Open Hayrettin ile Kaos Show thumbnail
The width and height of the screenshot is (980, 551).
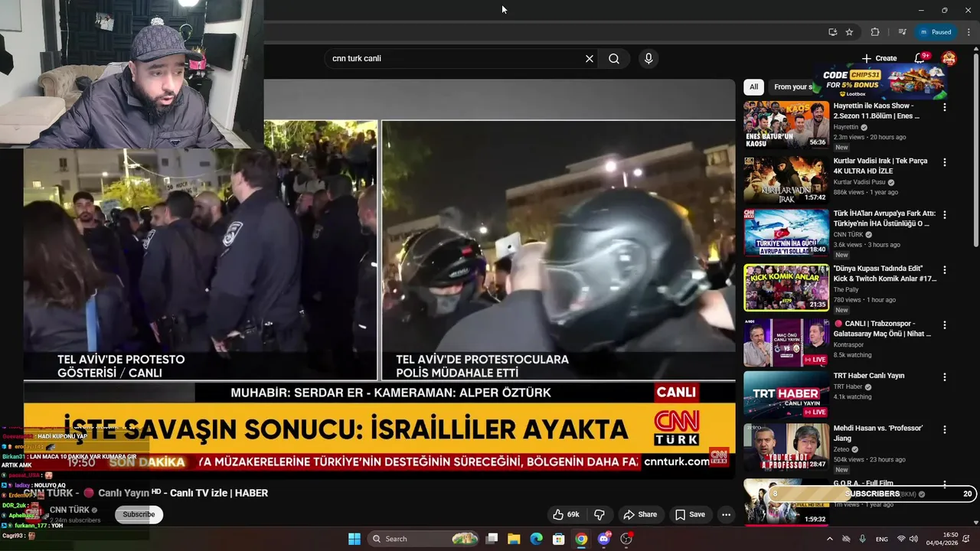(x=786, y=125)
